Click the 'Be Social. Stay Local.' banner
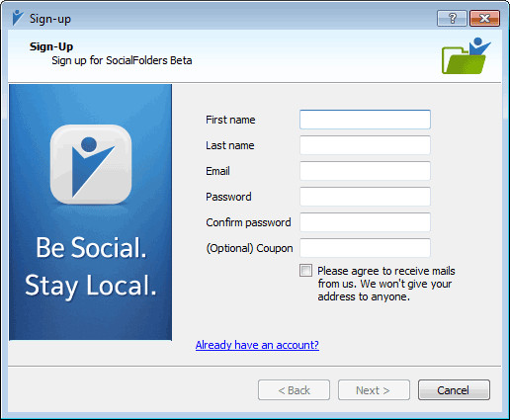The width and height of the screenshot is (510, 420). pyautogui.click(x=91, y=212)
